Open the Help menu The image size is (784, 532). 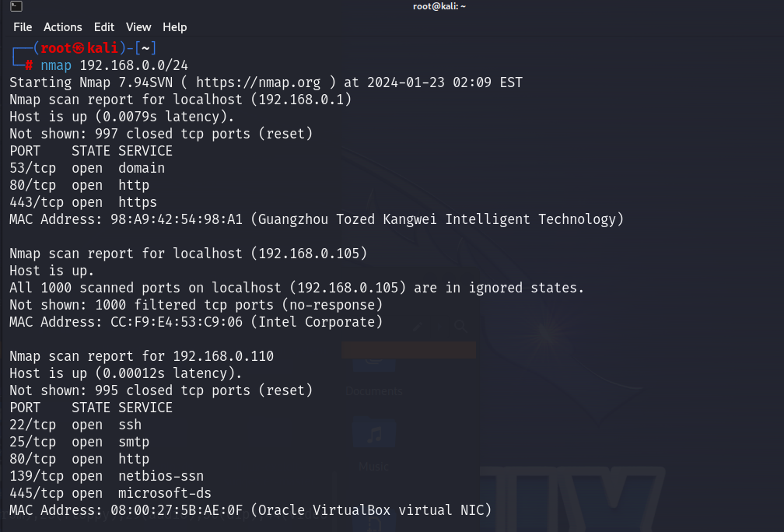174,27
